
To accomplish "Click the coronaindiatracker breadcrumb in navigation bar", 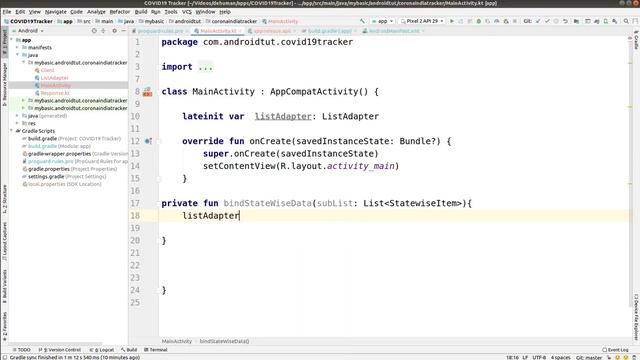I will click(231, 21).
